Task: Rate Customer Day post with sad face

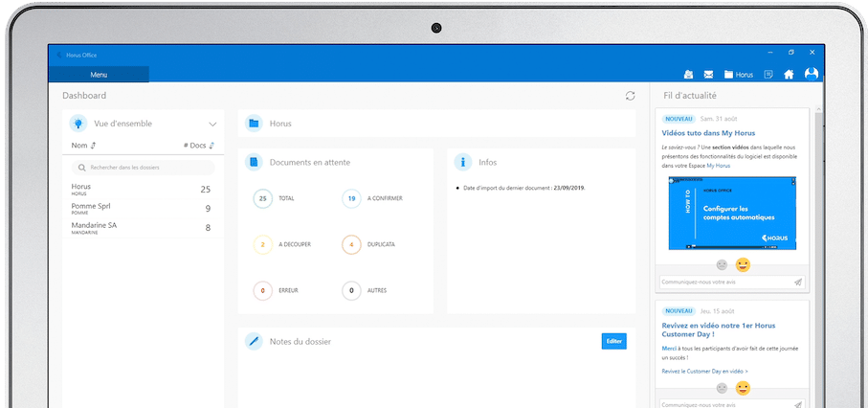Action: [722, 388]
